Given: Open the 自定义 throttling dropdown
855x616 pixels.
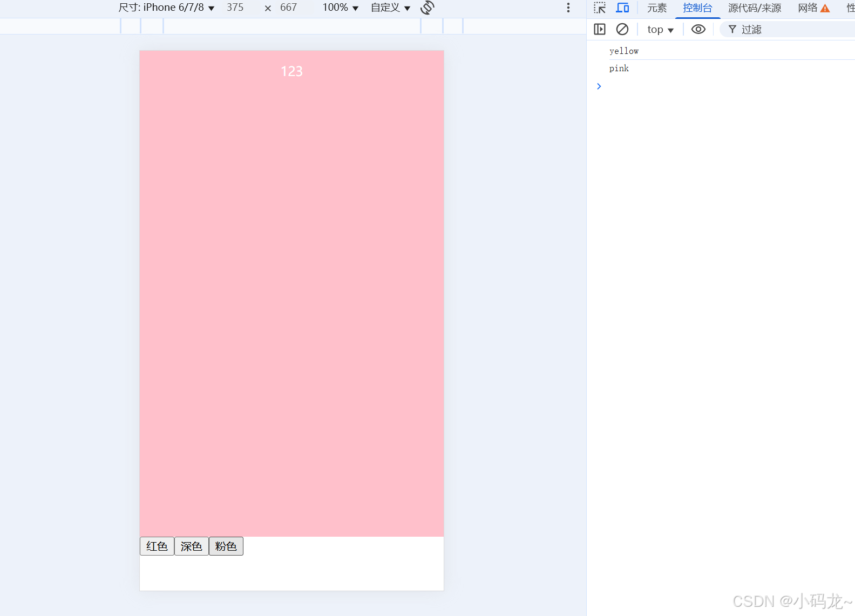Looking at the screenshot, I should (391, 8).
